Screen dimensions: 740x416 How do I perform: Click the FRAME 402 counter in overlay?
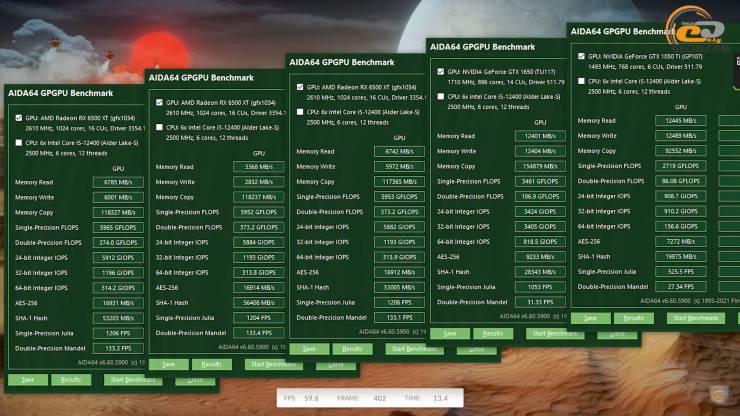click(361, 398)
